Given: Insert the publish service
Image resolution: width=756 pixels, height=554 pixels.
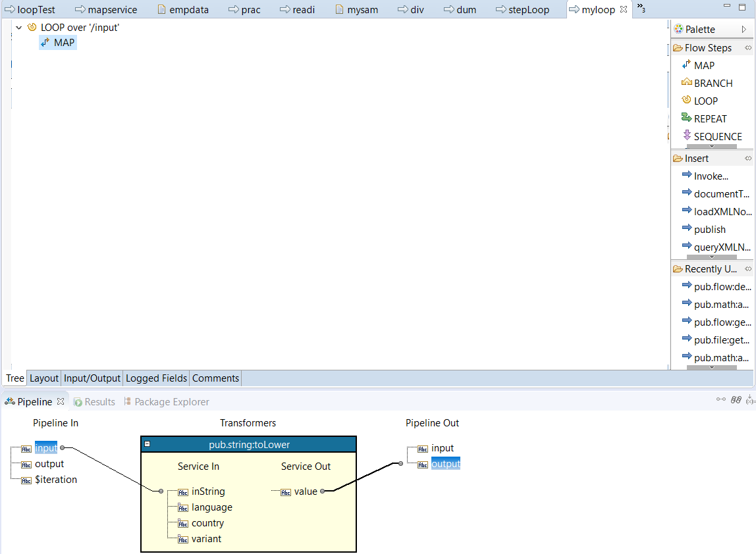Looking at the screenshot, I should [704, 230].
